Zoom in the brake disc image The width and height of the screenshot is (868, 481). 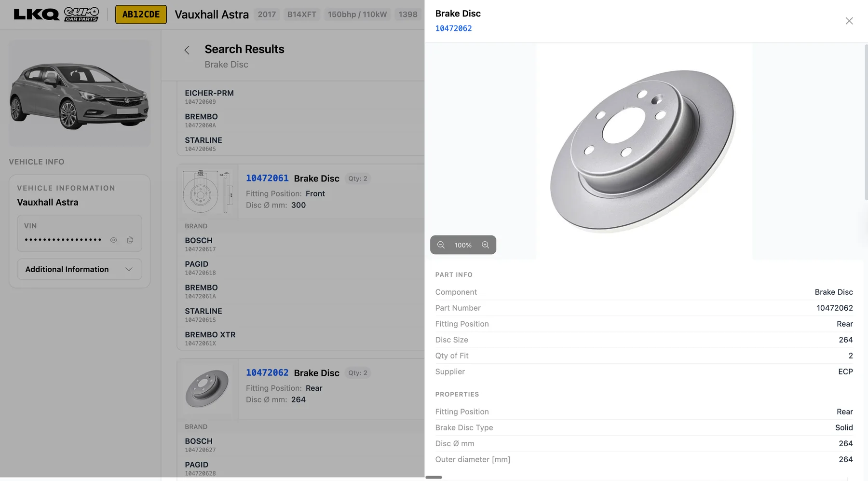coord(485,245)
